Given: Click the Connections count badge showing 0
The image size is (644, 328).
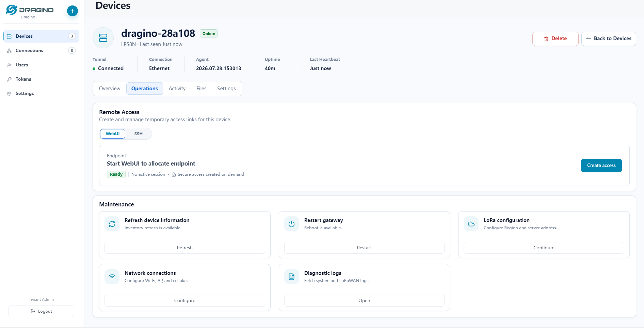Looking at the screenshot, I should click(72, 50).
